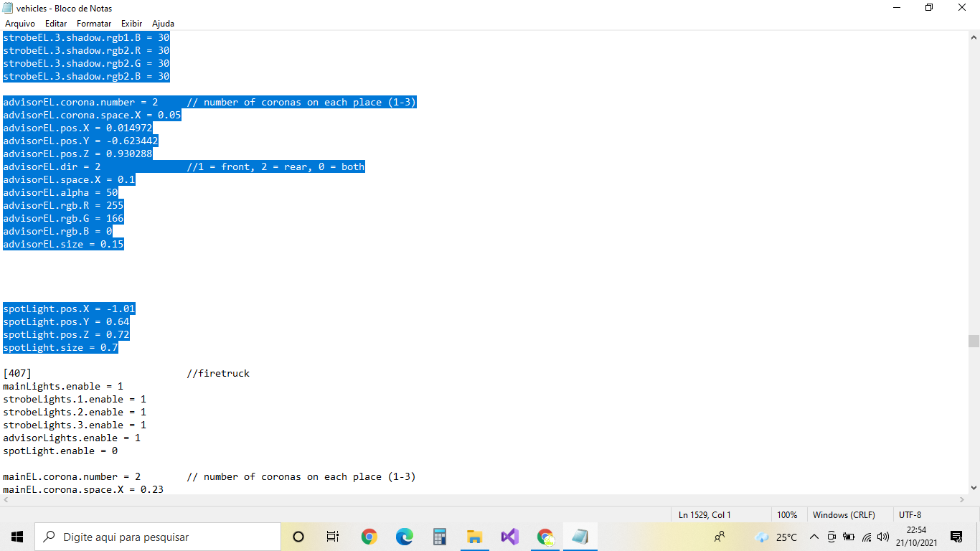This screenshot has height=551, width=980.
Task: Click the '//firetruck' comment
Action: click(218, 373)
